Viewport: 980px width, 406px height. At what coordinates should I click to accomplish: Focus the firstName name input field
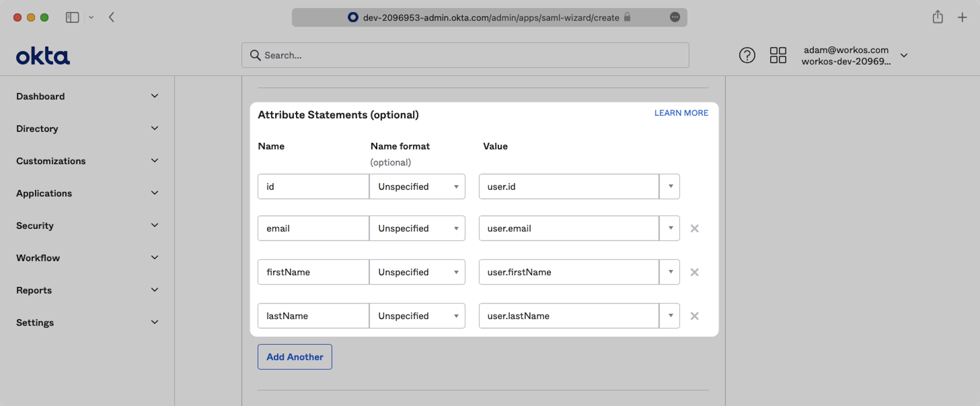[x=313, y=272]
